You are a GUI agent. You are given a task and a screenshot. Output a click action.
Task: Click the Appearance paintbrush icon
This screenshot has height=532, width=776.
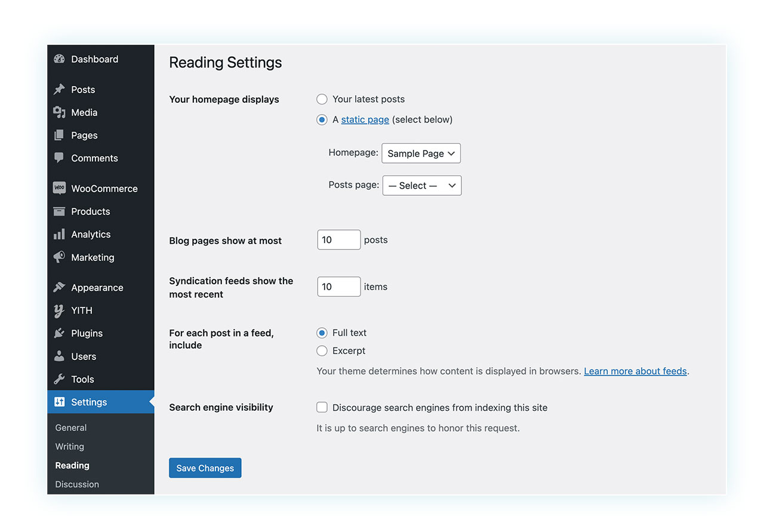(x=59, y=287)
